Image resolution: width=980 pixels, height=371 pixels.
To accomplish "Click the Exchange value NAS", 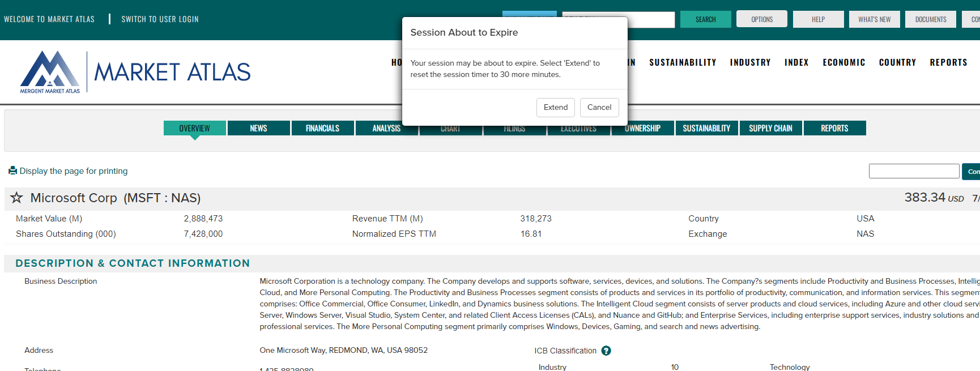I will [865, 234].
